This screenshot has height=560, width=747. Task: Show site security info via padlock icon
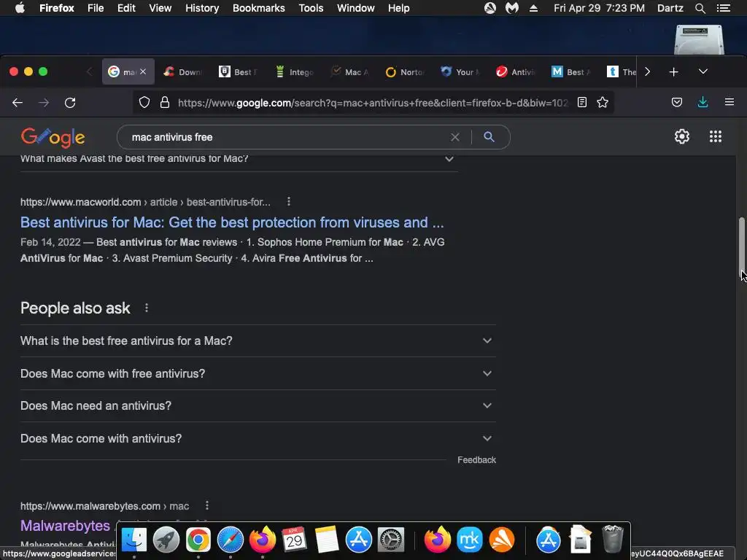165,102
